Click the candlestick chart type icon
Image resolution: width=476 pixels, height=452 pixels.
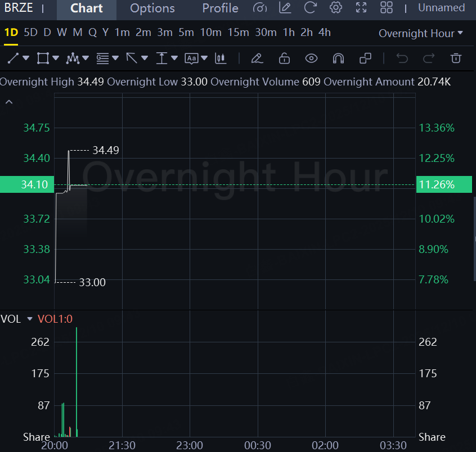[x=221, y=58]
